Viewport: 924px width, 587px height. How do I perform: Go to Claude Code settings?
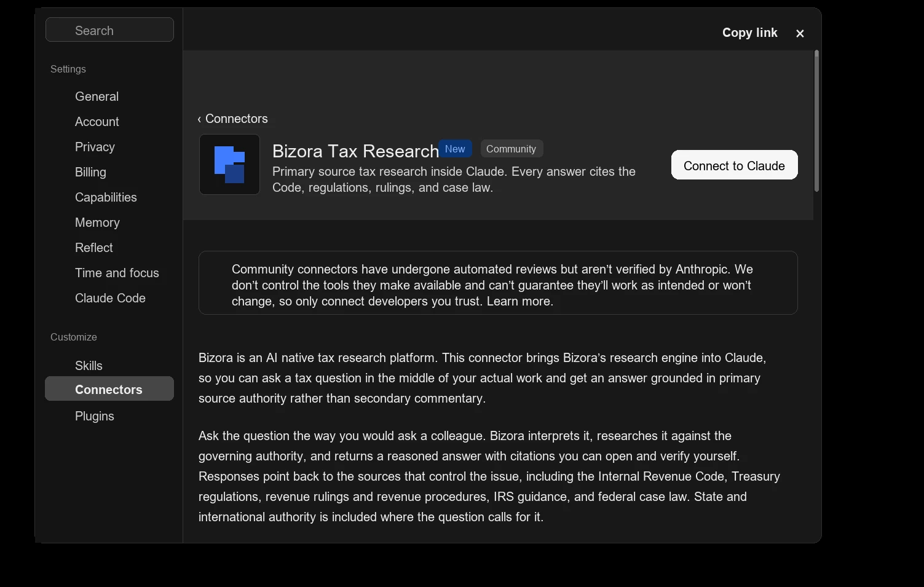point(109,298)
